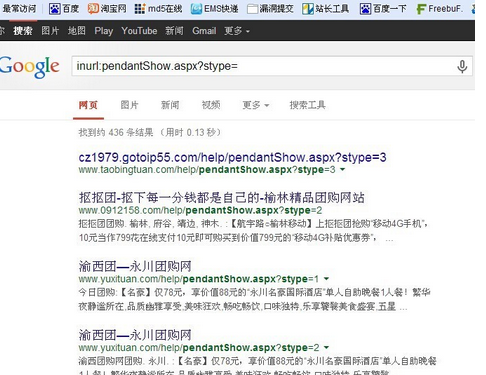Screen dimensions: 486x375
Task: Click the www.taobingtuan.com green URL text
Action: pos(207,170)
